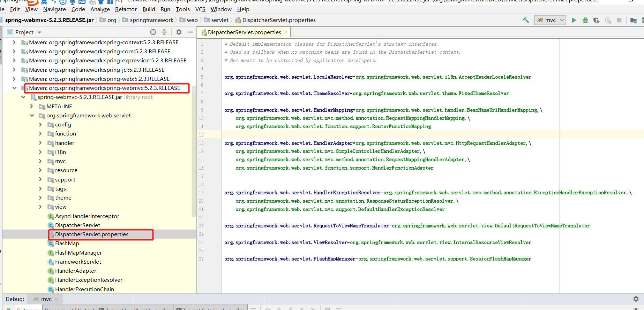Collapse the spring-webmvc Maven library node
This screenshot has width=644, height=310.
tap(14, 88)
